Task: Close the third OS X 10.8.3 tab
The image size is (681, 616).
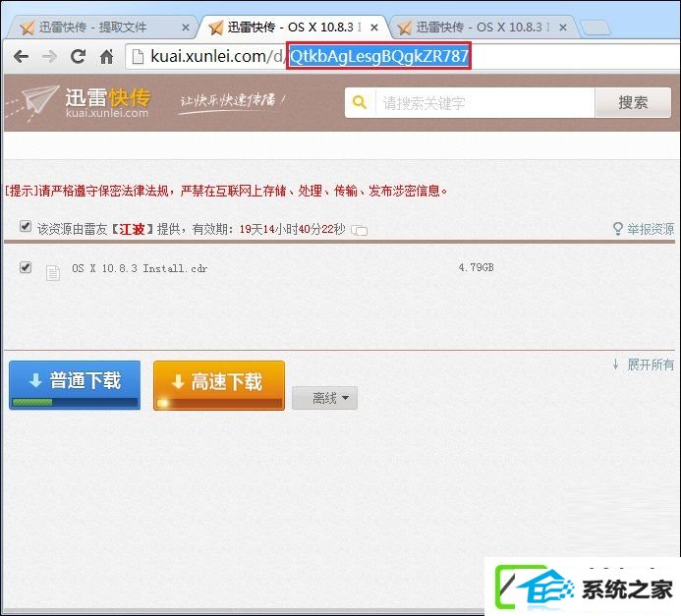Action: 563,28
